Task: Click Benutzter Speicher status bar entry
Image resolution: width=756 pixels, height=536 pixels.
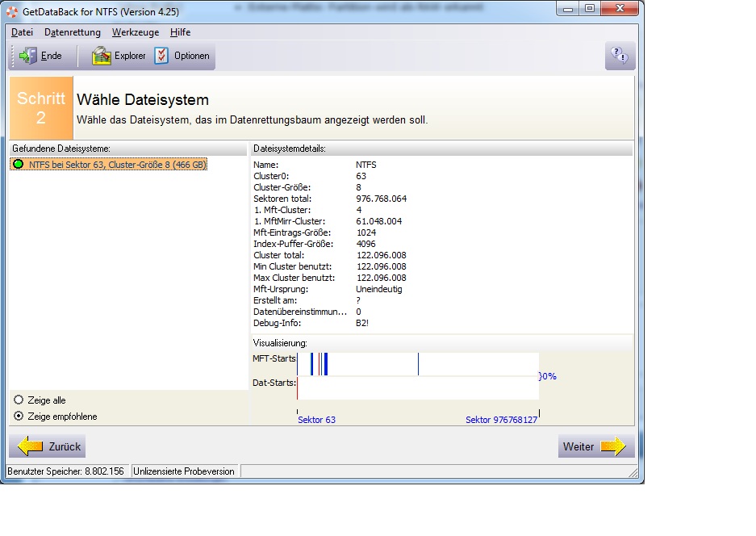Action: (x=66, y=471)
